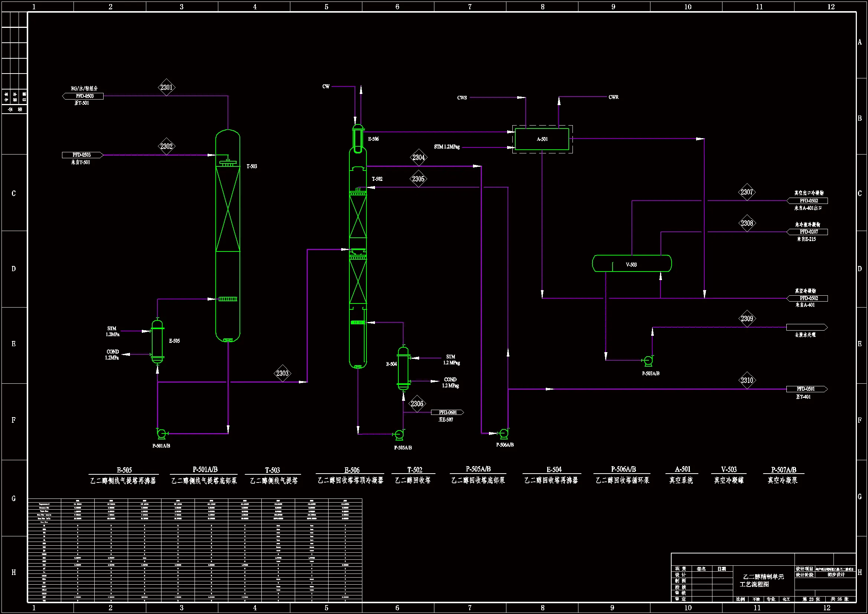Image resolution: width=868 pixels, height=614 pixels.
Task: Select the P-507A/B pump symbol
Action: [648, 361]
